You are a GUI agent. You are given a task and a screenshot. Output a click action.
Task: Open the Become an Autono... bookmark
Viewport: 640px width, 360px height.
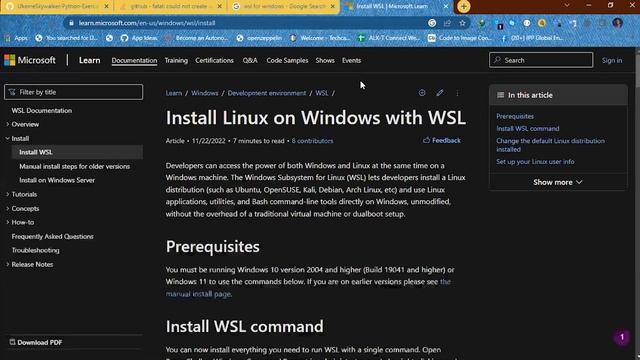click(197, 38)
